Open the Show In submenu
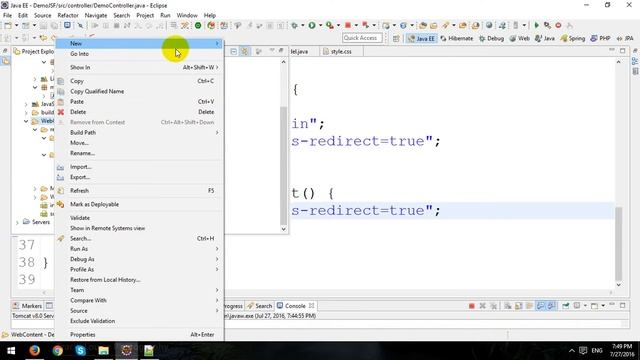Viewport: 640px width, 360px height. click(x=139, y=67)
